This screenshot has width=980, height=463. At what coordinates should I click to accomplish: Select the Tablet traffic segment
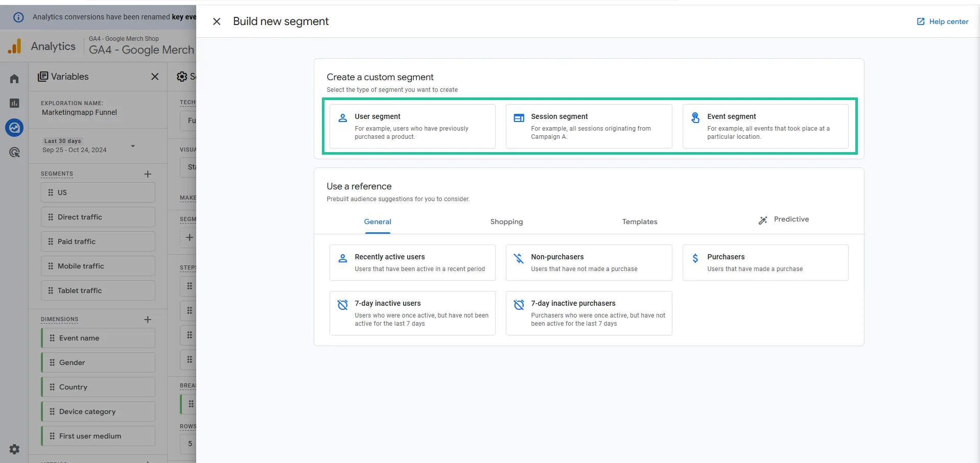click(x=98, y=290)
